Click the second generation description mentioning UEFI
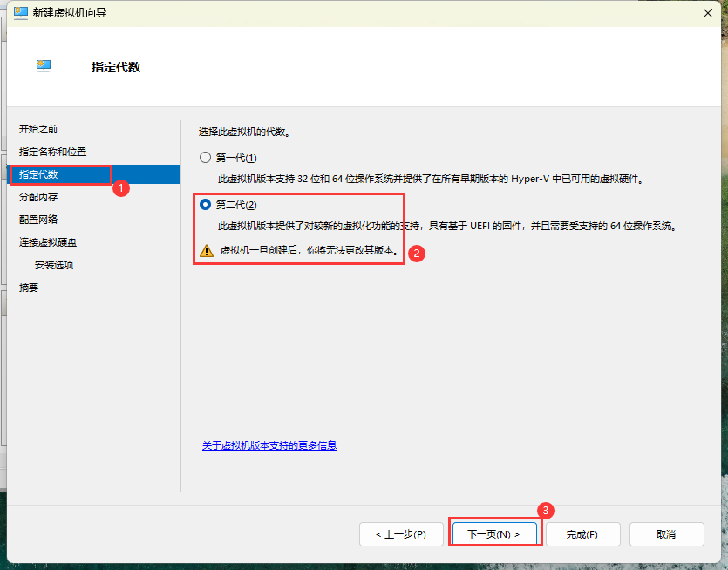 pyautogui.click(x=448, y=226)
